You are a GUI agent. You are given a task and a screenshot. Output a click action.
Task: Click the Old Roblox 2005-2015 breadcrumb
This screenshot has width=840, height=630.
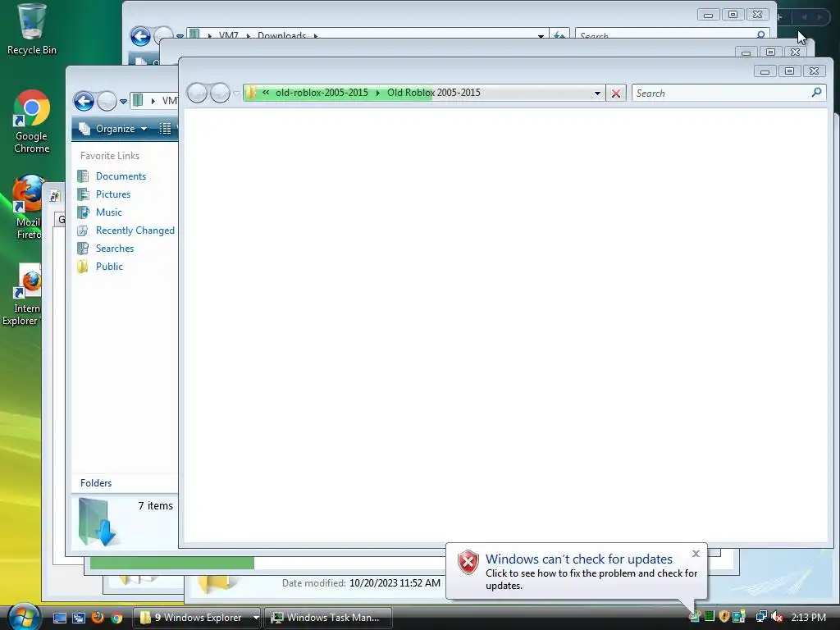[434, 93]
